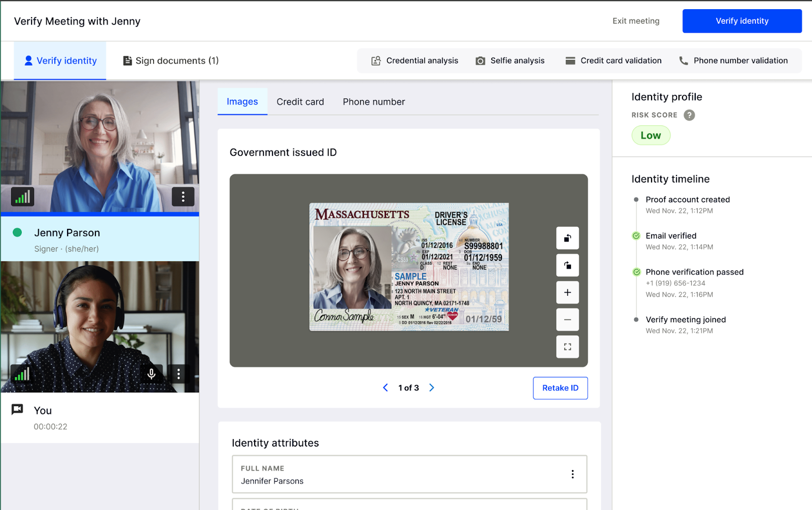Click the blue Verify identity button
Image resolution: width=812 pixels, height=510 pixels.
tap(742, 21)
